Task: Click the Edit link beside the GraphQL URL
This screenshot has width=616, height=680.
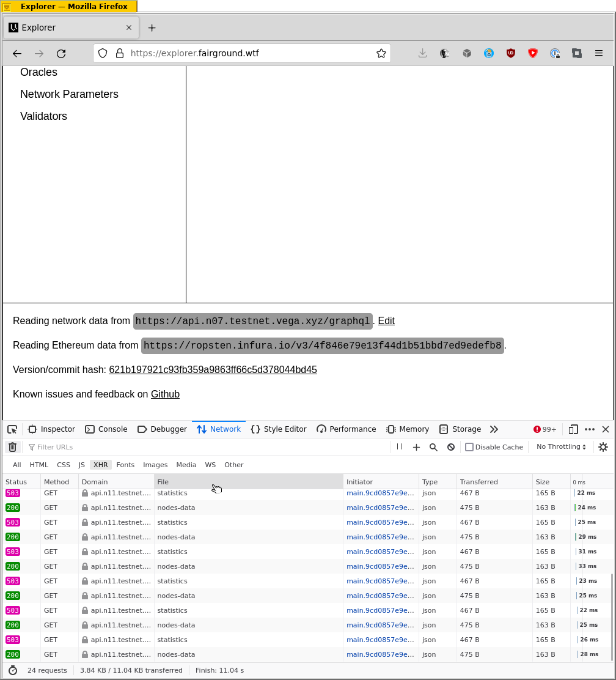Action: coord(386,320)
